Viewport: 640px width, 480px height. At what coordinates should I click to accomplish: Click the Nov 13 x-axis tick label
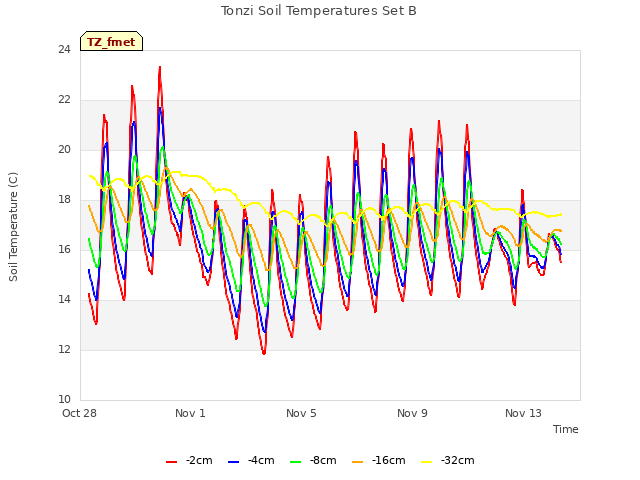tap(523, 413)
